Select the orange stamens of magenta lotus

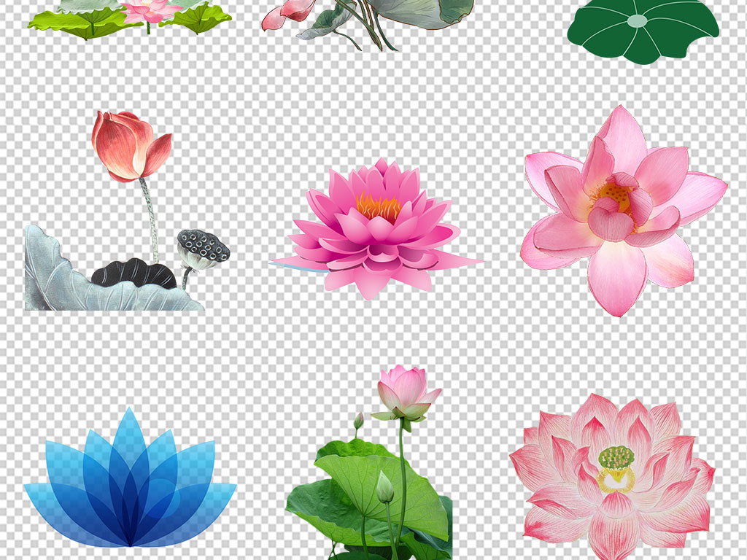[379, 206]
